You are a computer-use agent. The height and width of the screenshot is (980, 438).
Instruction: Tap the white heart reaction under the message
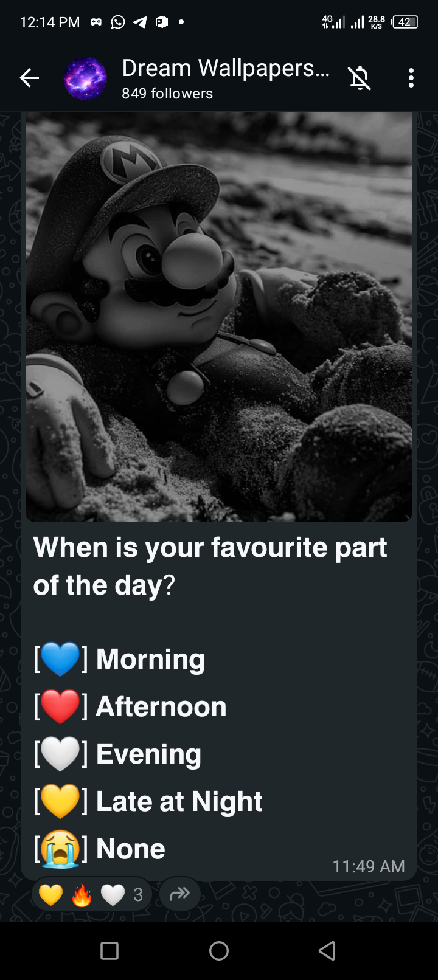[113, 894]
